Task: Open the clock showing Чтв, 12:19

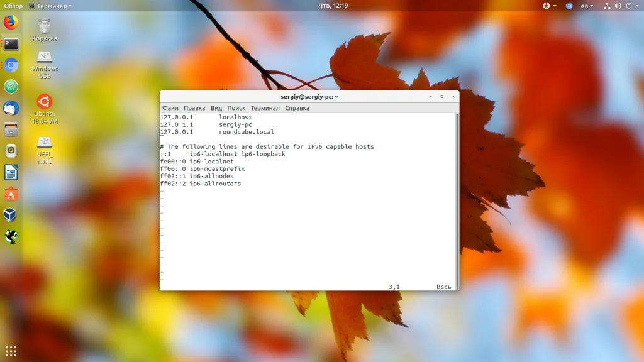Action: [x=333, y=6]
